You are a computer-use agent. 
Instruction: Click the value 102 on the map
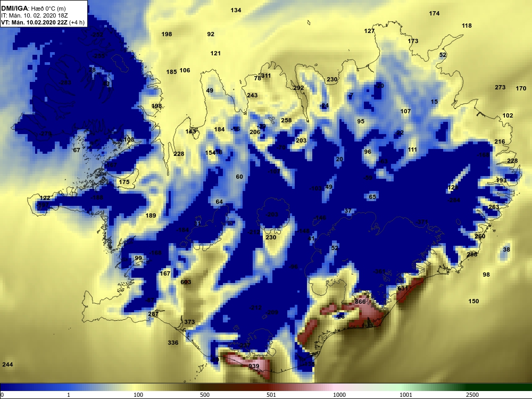[508, 115]
